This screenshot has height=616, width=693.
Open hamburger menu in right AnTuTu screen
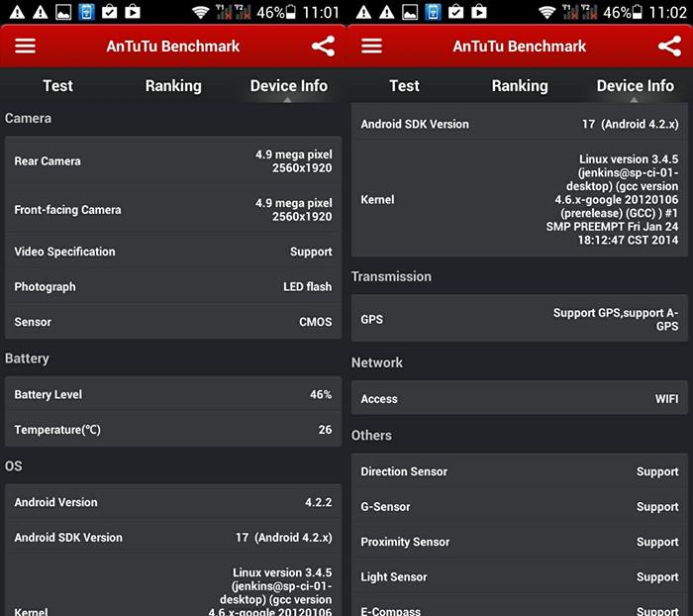click(x=371, y=46)
